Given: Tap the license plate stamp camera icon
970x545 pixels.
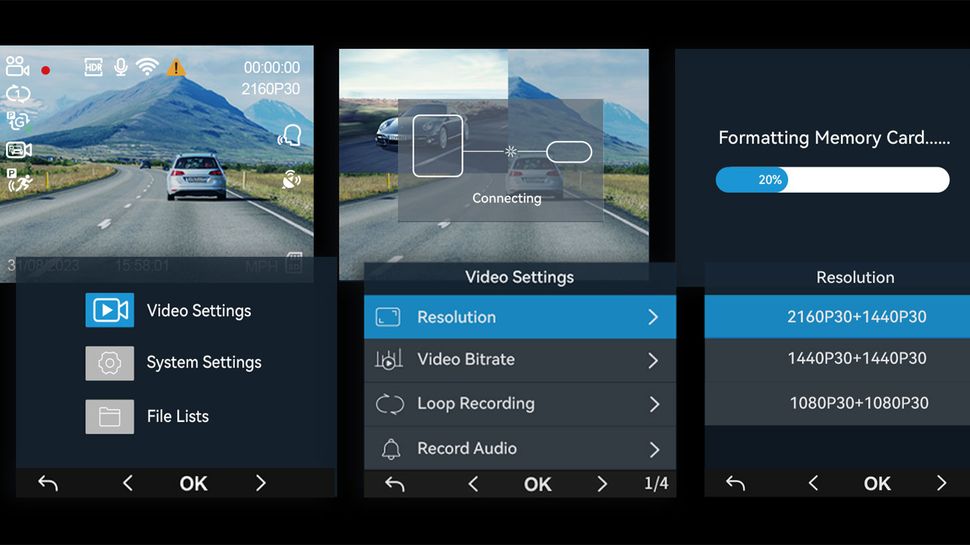Looking at the screenshot, I should pos(19,150).
